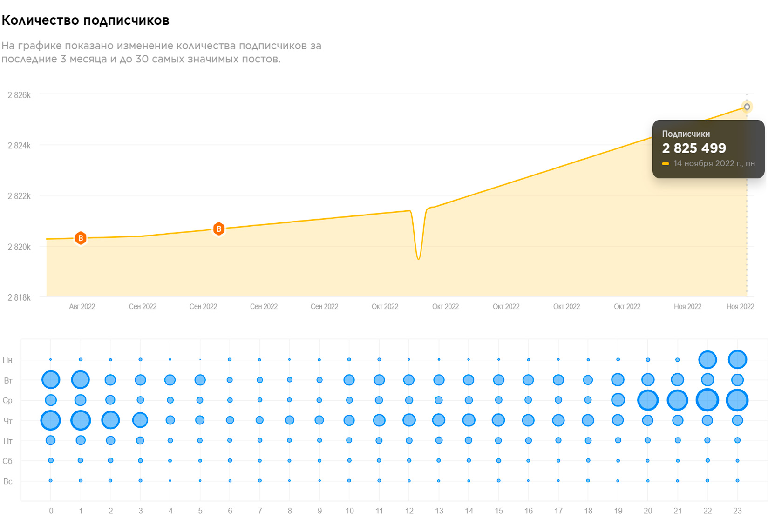Select the highlighted endpoint circle on the subscribers line

(747, 107)
